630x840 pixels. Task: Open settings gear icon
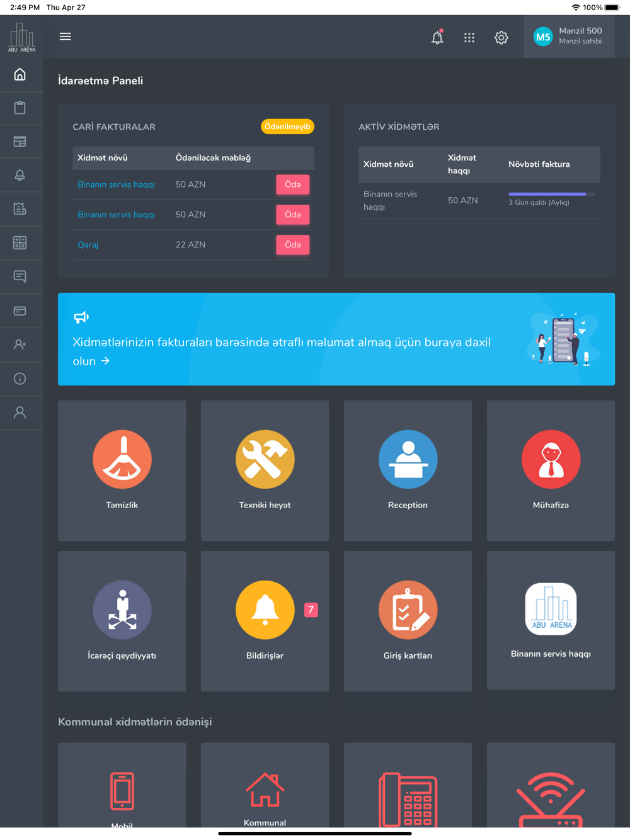[501, 38]
